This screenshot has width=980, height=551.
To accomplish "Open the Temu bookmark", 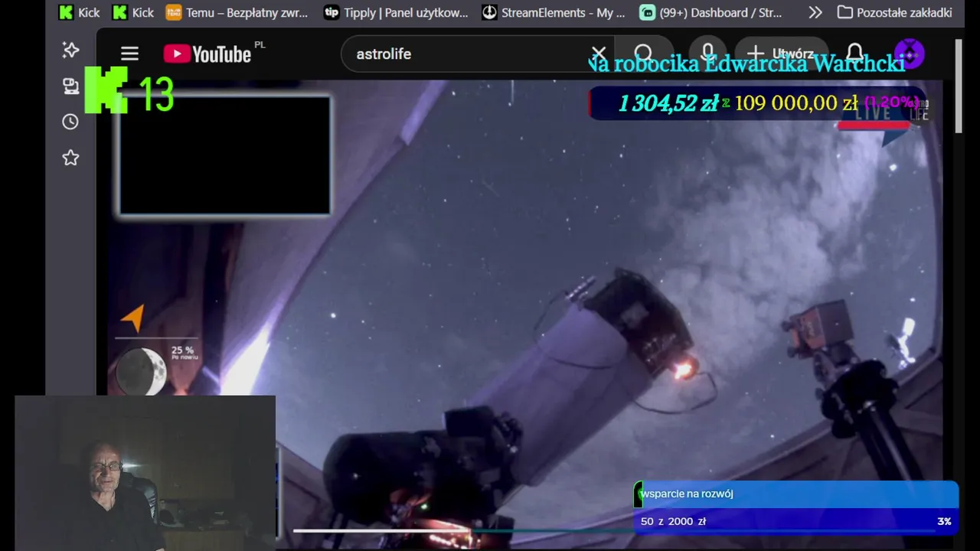I will (x=237, y=12).
